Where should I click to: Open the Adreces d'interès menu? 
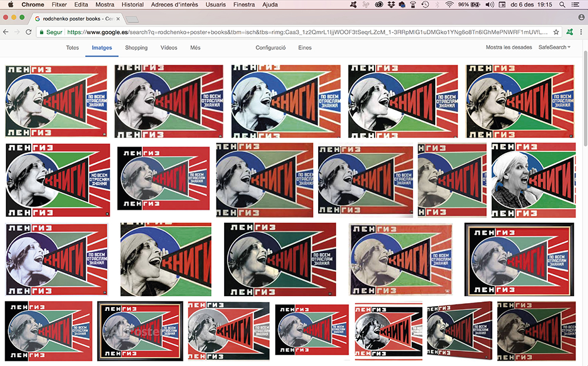[175, 5]
